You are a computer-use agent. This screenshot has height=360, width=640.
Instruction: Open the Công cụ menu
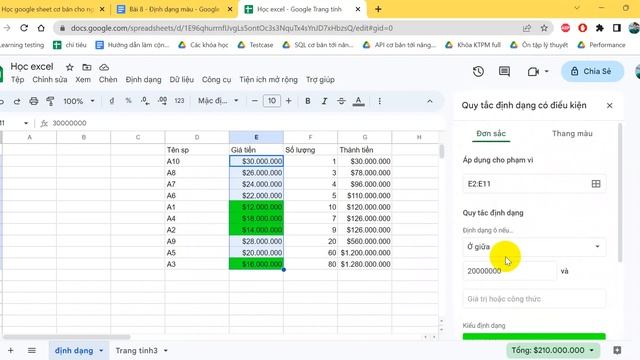(x=216, y=80)
